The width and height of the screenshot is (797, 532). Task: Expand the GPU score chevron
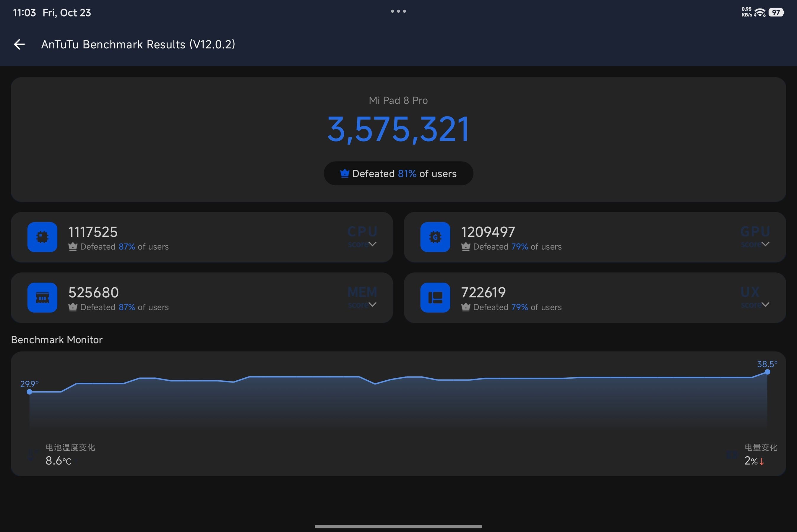[x=765, y=244]
